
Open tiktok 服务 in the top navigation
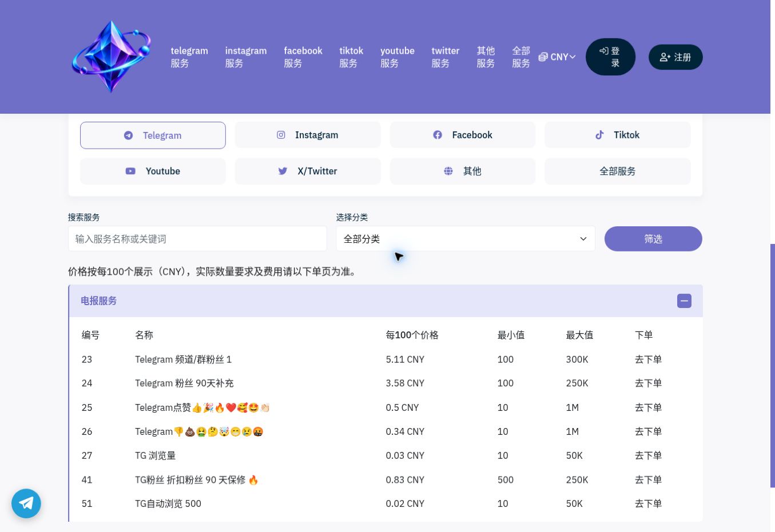coord(351,57)
